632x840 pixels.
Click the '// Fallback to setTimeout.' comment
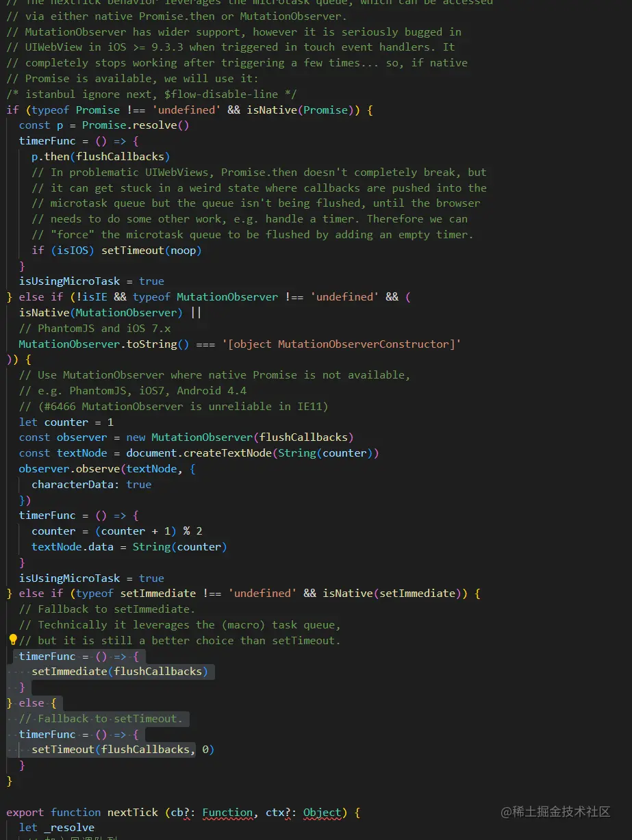[101, 719]
